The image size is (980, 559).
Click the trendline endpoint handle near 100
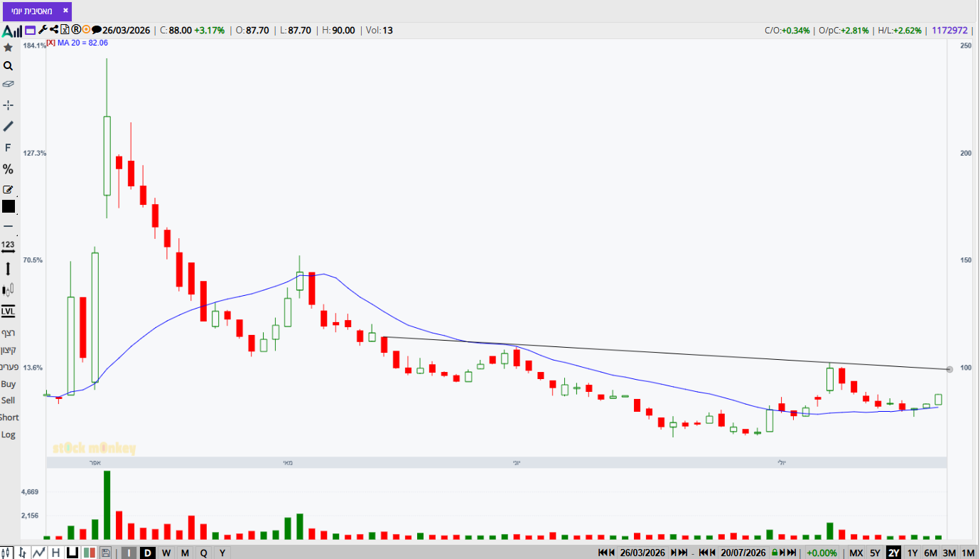(x=950, y=369)
